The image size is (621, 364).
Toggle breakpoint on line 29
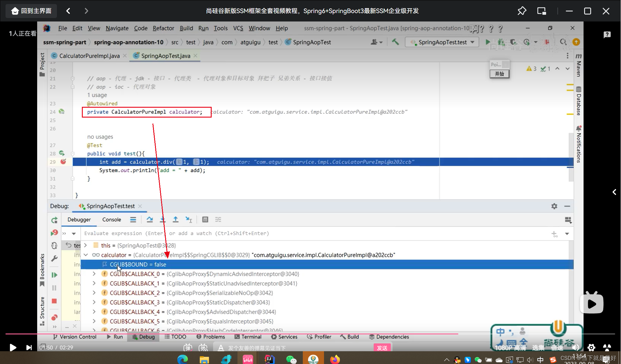pos(63,162)
